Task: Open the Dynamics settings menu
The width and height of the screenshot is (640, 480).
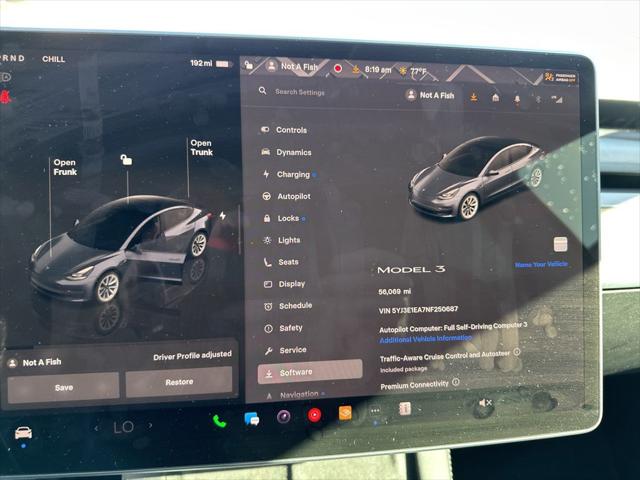Action: click(x=287, y=152)
